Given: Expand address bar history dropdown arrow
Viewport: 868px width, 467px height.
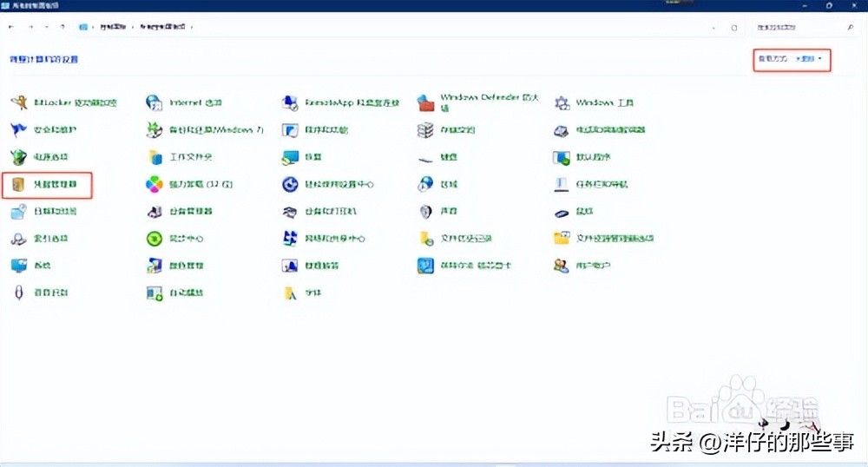Looking at the screenshot, I should 713,28.
